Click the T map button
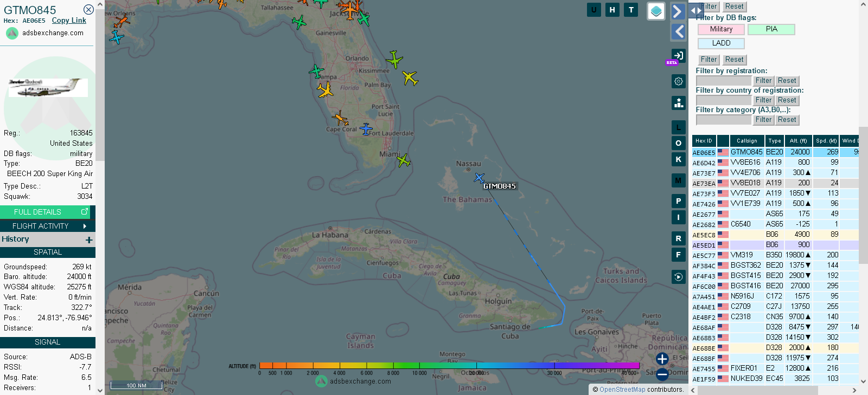868x395 pixels. coord(631,10)
